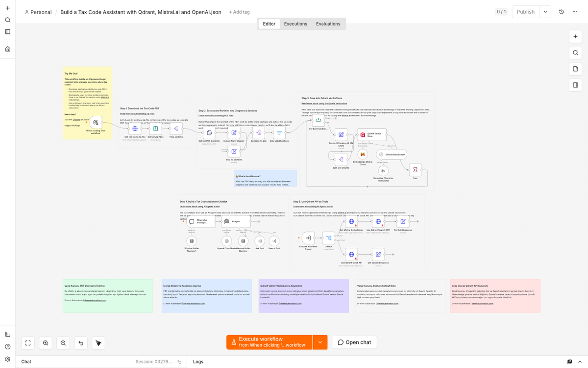Select the For Each Section loop node
588x368 pixels.
(x=318, y=120)
